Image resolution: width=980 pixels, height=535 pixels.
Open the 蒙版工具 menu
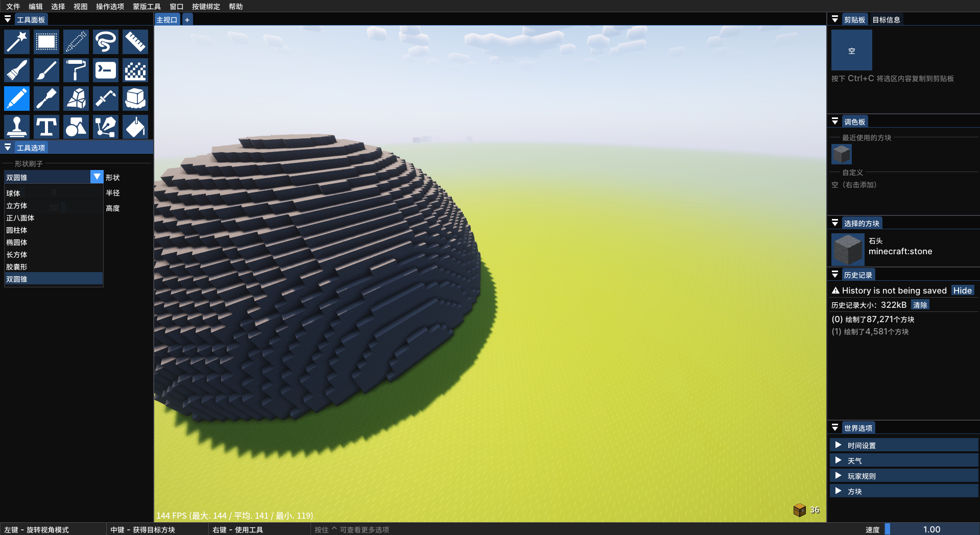click(147, 6)
